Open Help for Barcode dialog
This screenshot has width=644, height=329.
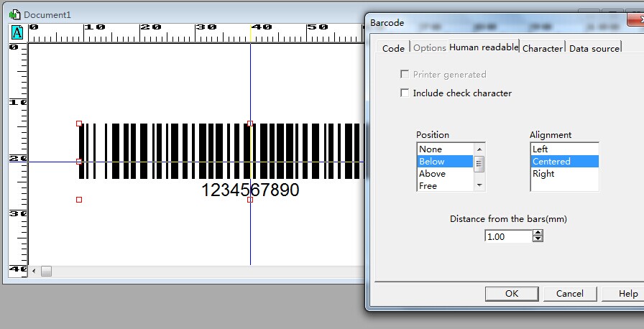click(625, 294)
